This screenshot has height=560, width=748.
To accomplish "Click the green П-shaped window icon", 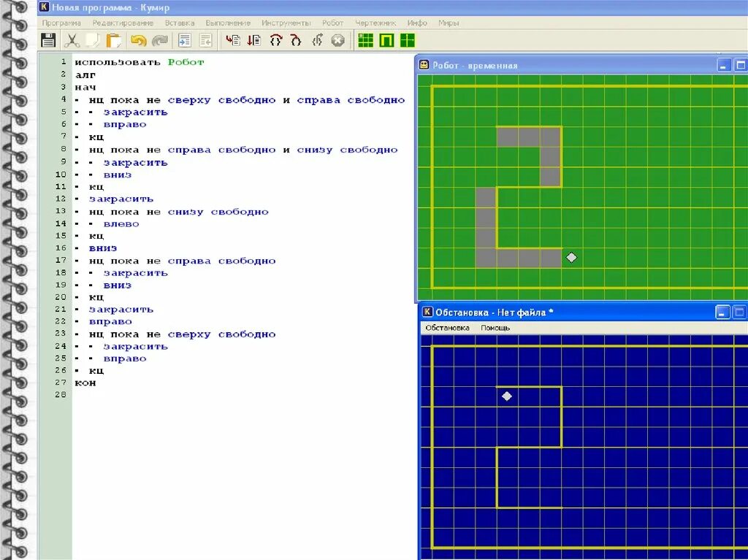I will pyautogui.click(x=386, y=41).
